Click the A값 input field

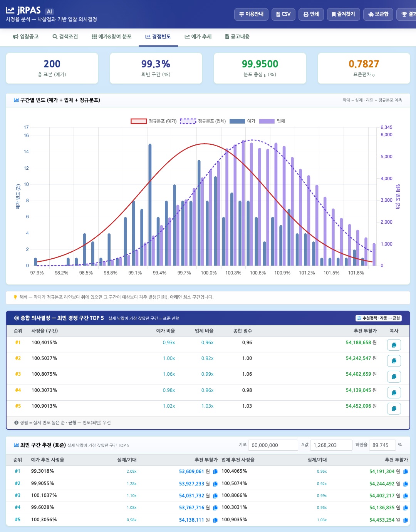pyautogui.click(x=331, y=445)
